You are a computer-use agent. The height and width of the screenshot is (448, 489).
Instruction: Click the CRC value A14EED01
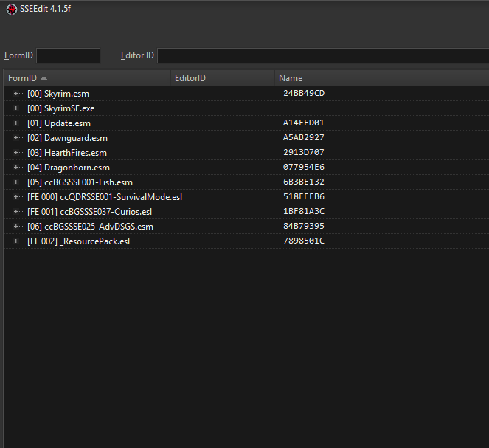[304, 123]
